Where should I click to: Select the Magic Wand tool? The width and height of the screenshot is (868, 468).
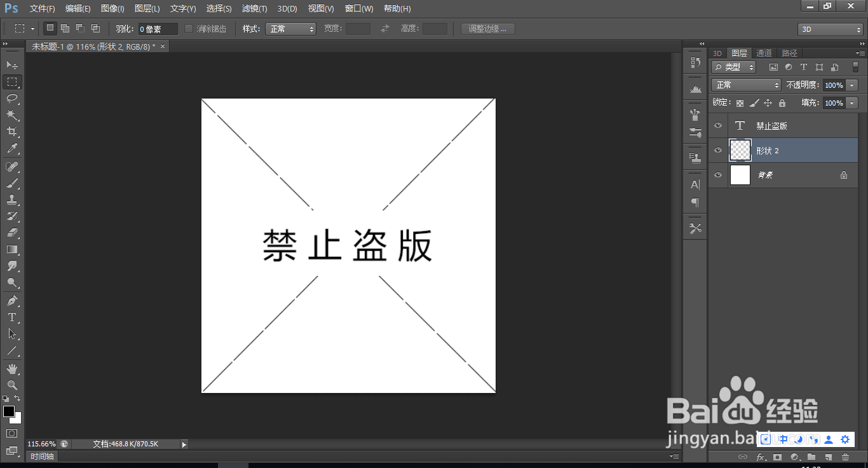(12, 114)
